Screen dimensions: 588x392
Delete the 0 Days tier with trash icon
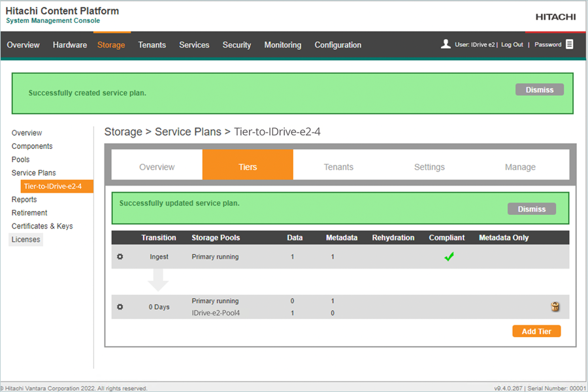pos(555,307)
